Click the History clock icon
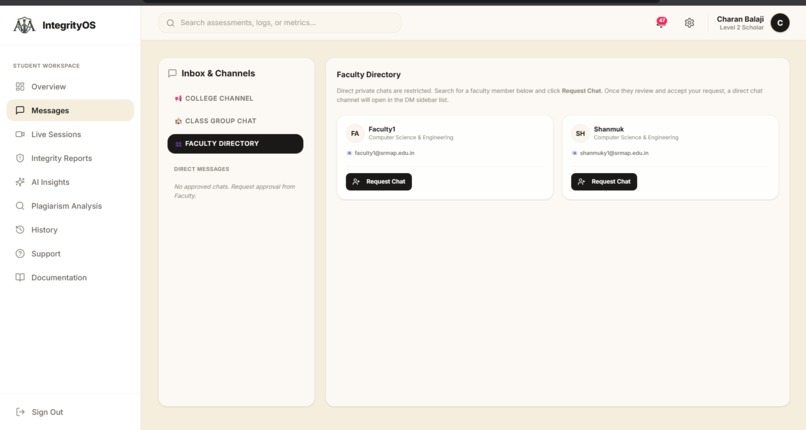806x430 pixels. pos(20,230)
